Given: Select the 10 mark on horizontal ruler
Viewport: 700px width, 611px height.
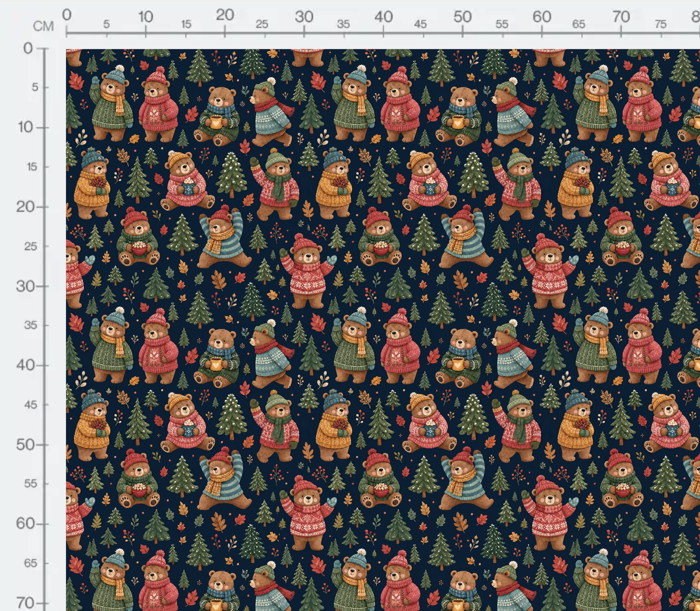Looking at the screenshot, I should point(145,16).
